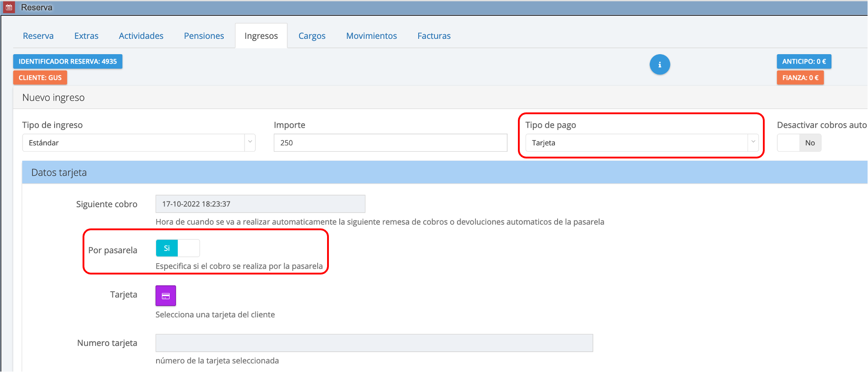This screenshot has height=372, width=868.
Task: Select the Pensiones tab
Action: coord(204,36)
